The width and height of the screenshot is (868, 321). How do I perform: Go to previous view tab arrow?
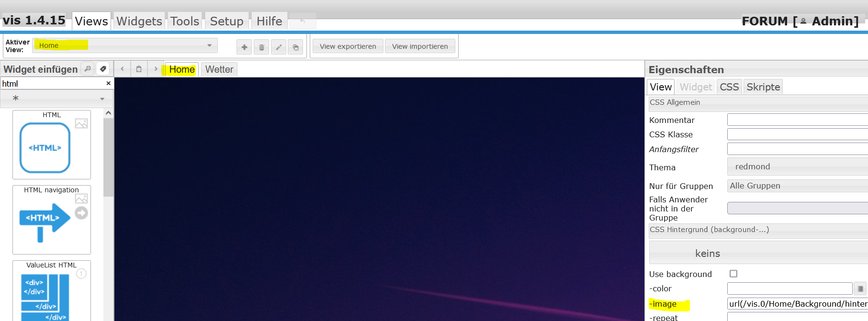(123, 69)
